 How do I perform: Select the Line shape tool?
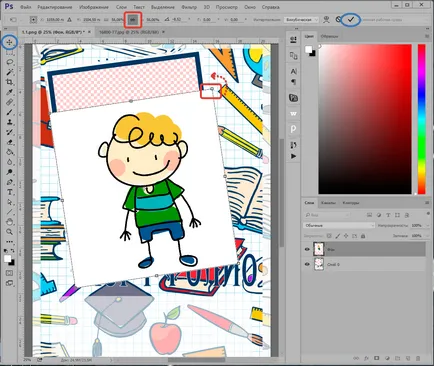(x=9, y=212)
